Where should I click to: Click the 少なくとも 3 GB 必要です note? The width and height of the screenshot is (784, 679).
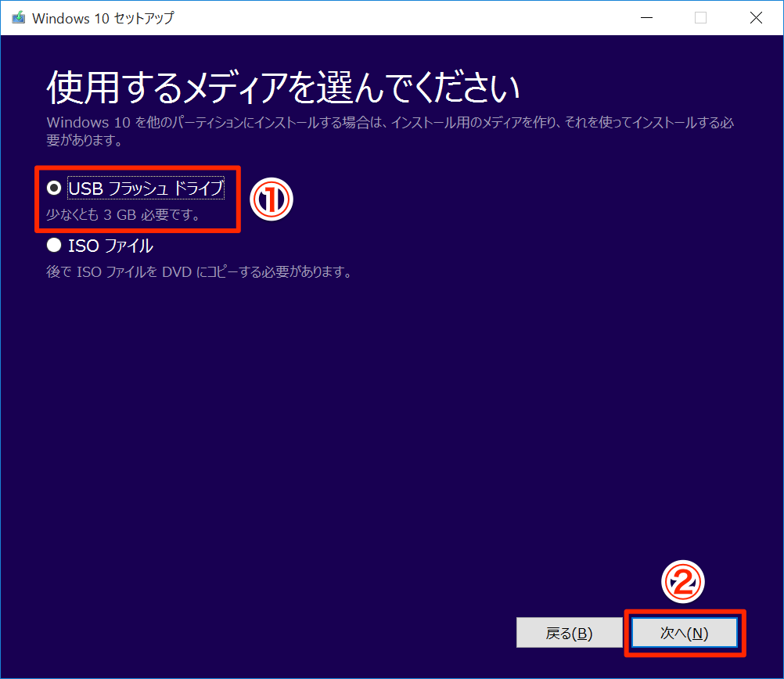[x=123, y=214]
